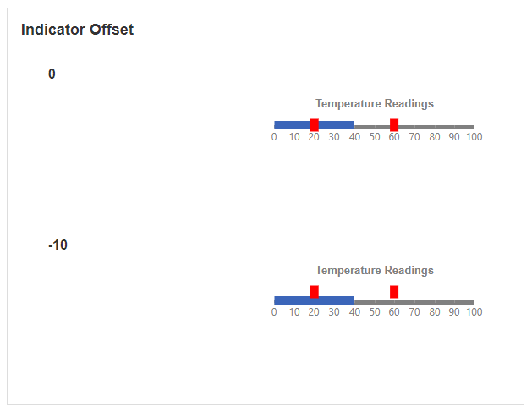
Task: Select the red indicator at 20 on the bottom gauge
Action: (315, 292)
